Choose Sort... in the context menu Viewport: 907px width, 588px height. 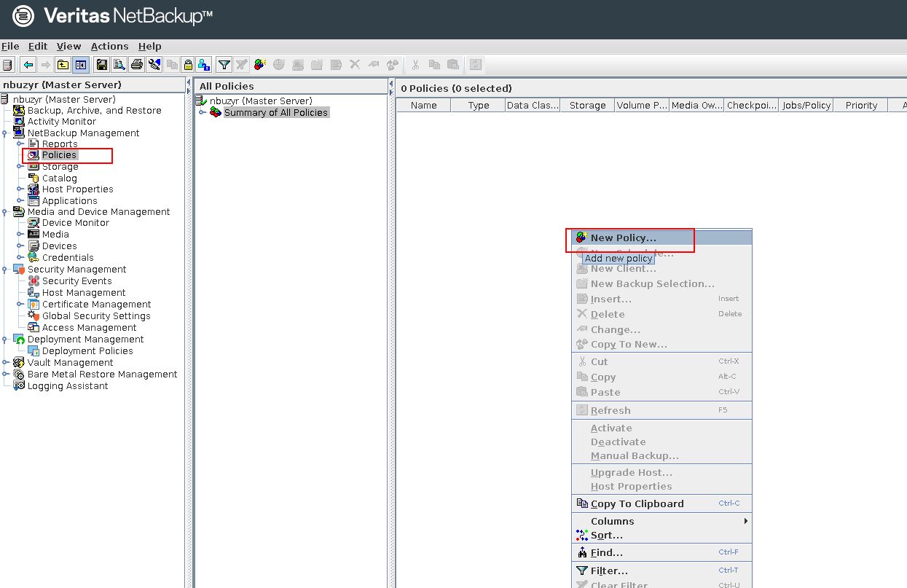point(661,535)
